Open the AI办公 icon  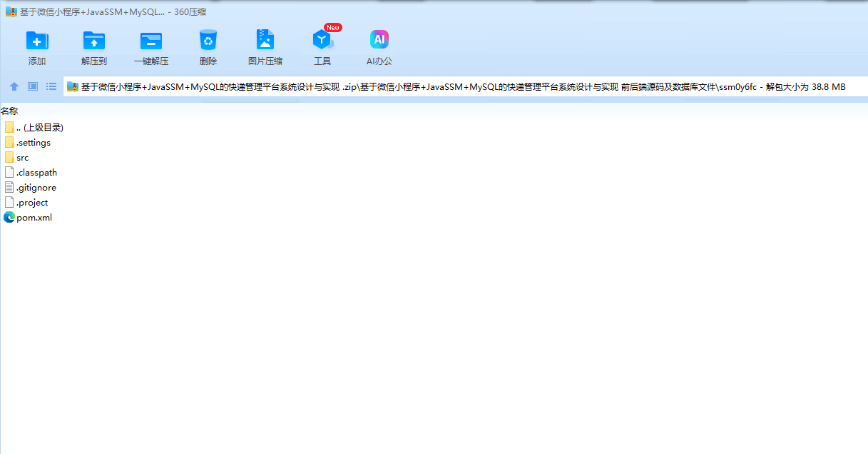click(379, 40)
